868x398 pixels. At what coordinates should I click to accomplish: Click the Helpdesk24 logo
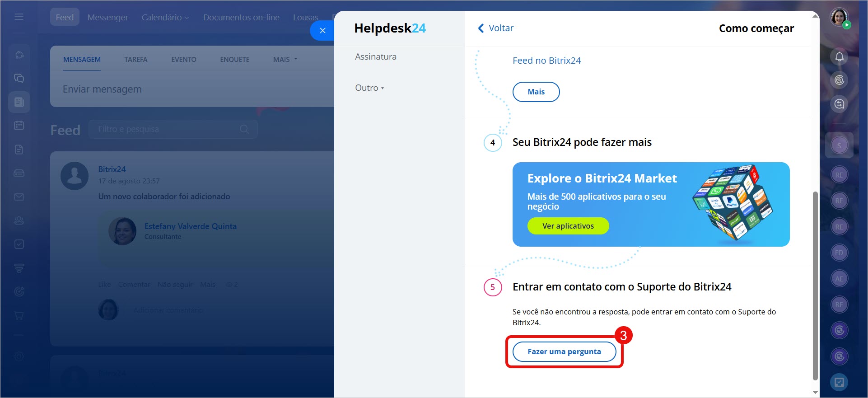coord(390,28)
